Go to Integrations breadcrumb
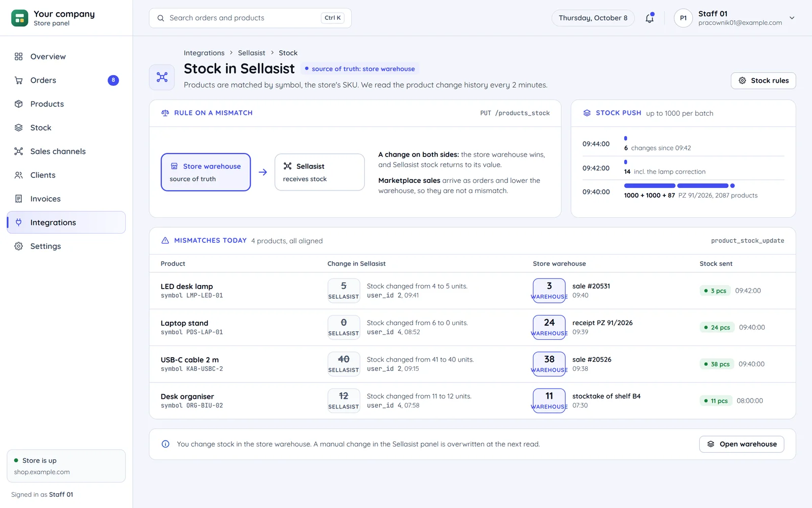This screenshot has height=508, width=812. pyautogui.click(x=204, y=53)
